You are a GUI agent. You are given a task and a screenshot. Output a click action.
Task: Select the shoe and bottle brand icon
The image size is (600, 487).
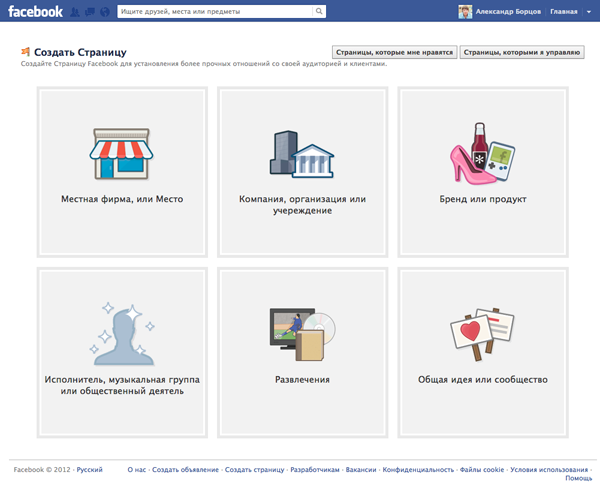[x=482, y=153]
